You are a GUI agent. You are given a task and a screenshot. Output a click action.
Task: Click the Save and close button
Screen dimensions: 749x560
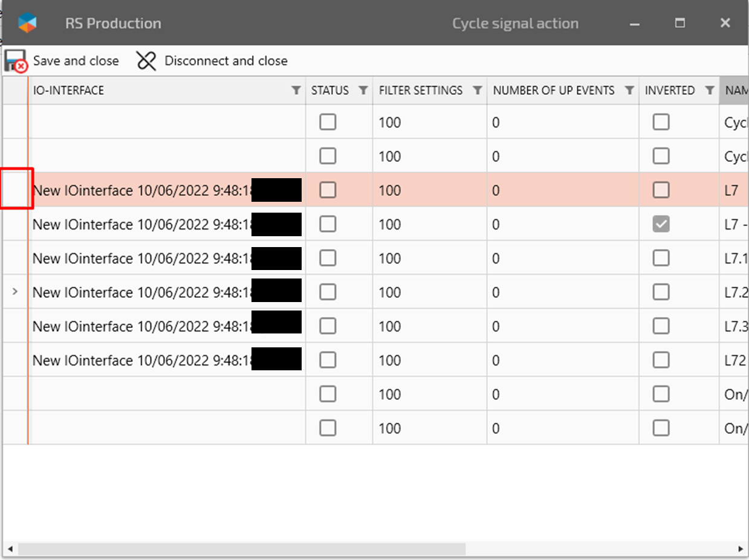click(x=76, y=60)
